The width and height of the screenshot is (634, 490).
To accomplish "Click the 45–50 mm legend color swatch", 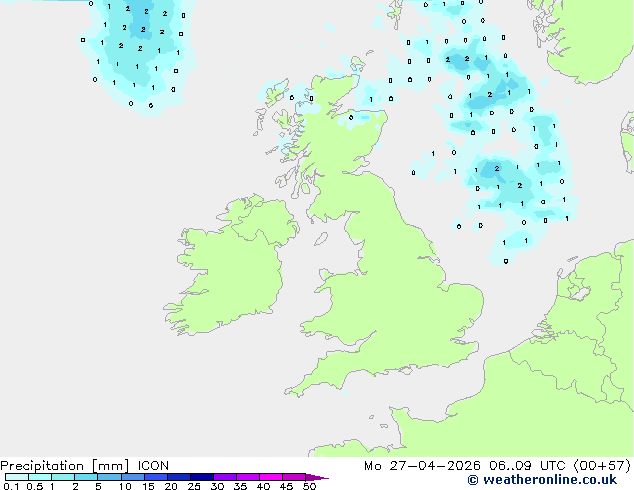I will (294, 477).
